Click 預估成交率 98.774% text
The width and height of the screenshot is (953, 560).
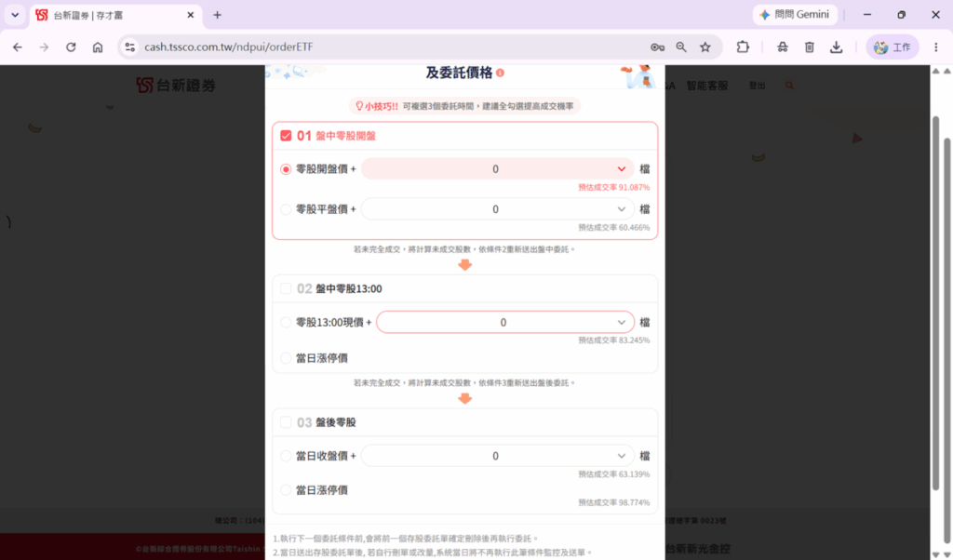tap(614, 503)
